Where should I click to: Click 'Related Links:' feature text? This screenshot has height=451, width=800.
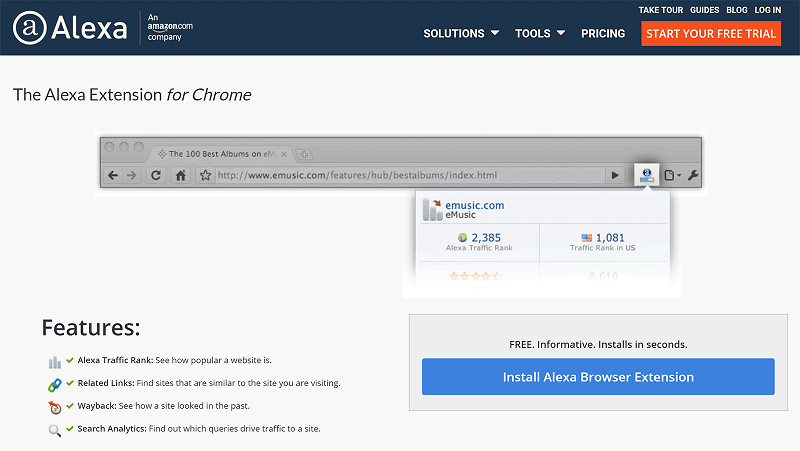pyautogui.click(x=106, y=383)
